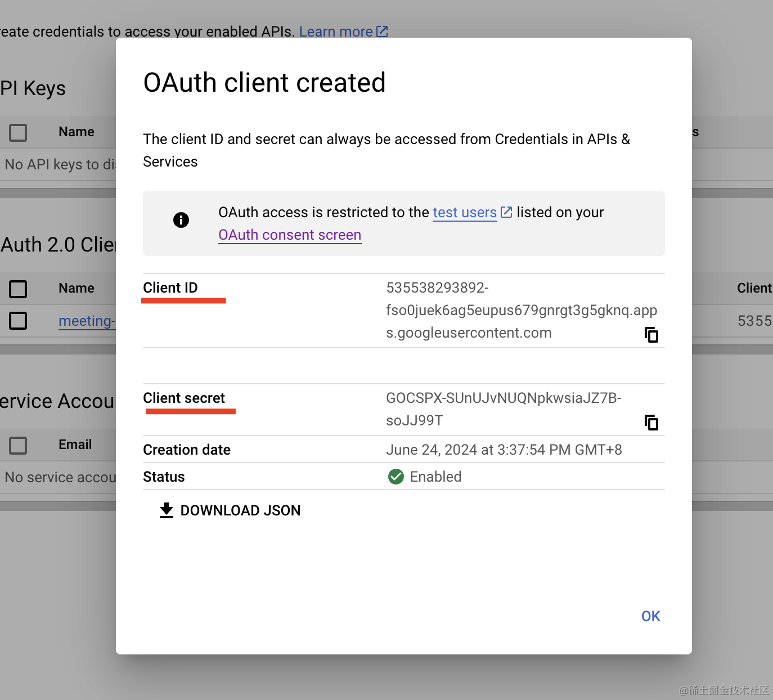Image resolution: width=773 pixels, height=700 pixels.
Task: Open the test users link
Action: pyautogui.click(x=464, y=212)
